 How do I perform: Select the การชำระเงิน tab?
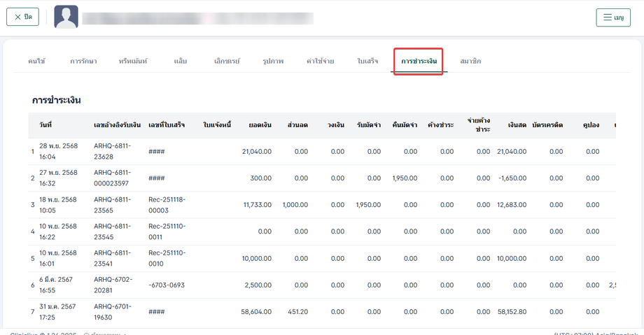[x=419, y=62]
